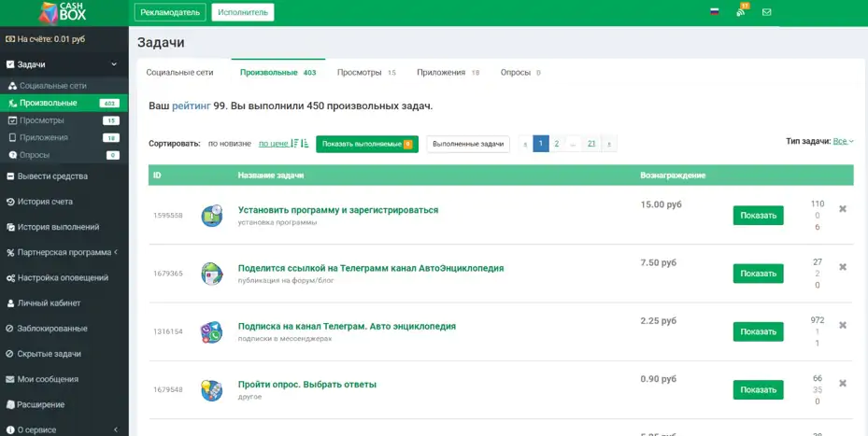The image size is (868, 436).
Task: Click the Исполнитель button
Action: pos(243,12)
